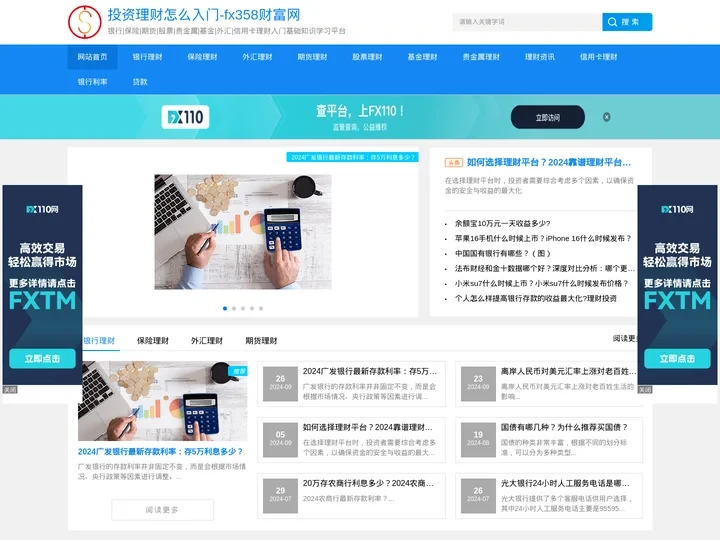
Task: Click the featured article thumbnail with 推荐 tag
Action: point(163,401)
